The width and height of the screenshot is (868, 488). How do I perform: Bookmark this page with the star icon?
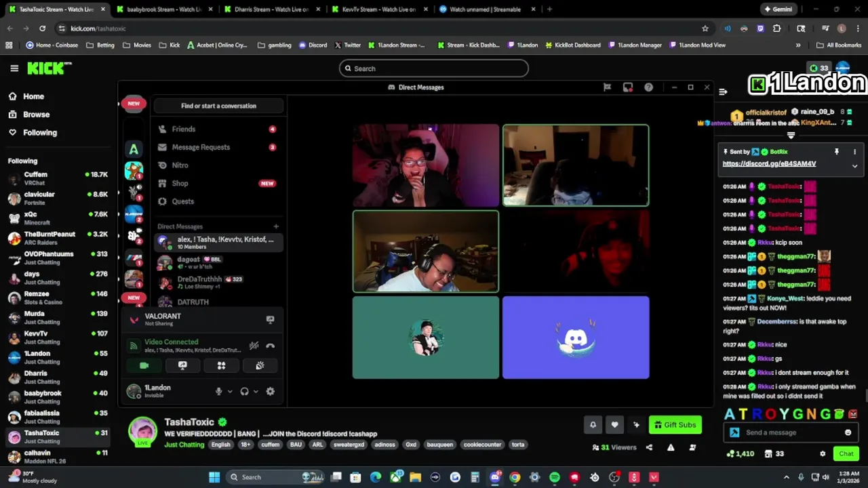705,28
